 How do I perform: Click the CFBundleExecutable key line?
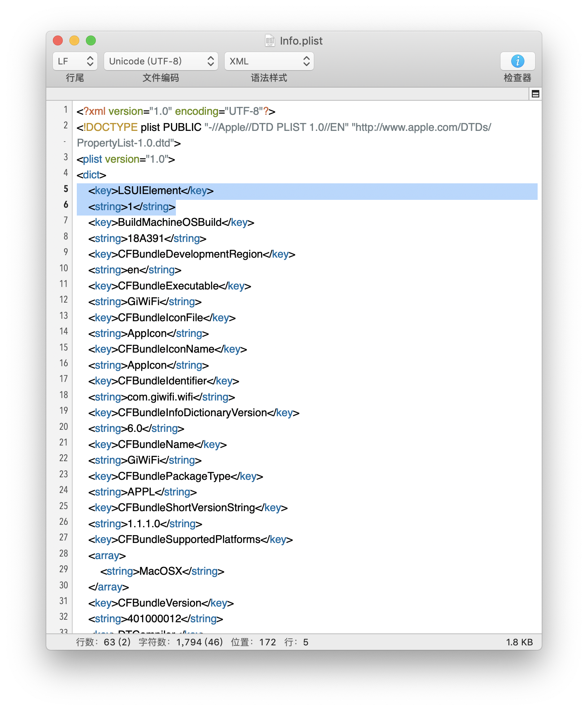tap(169, 286)
